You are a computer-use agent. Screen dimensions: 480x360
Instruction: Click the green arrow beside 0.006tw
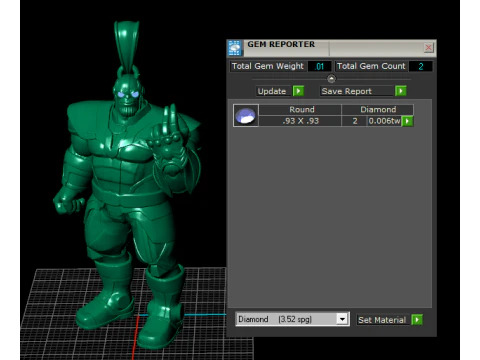tap(407, 121)
